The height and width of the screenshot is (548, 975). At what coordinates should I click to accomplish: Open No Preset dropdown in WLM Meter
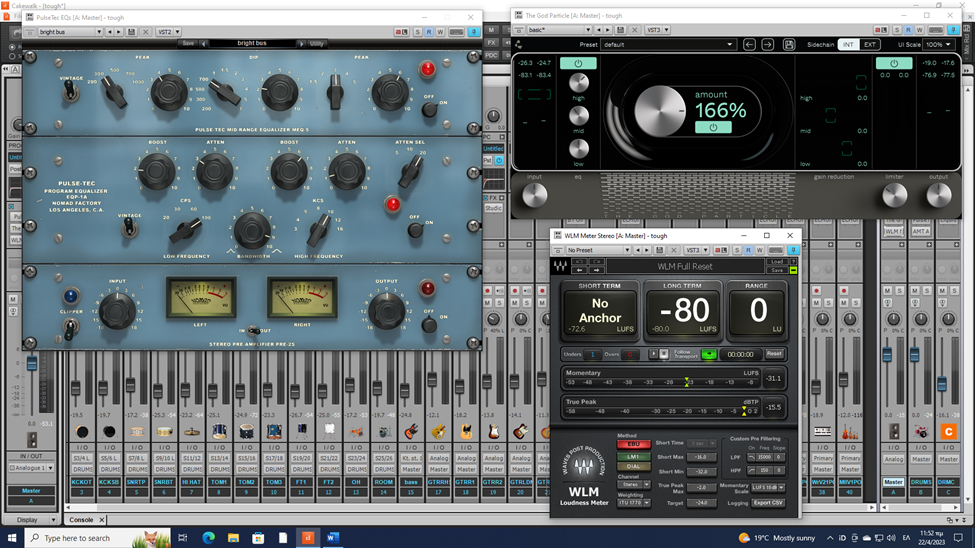pyautogui.click(x=598, y=250)
